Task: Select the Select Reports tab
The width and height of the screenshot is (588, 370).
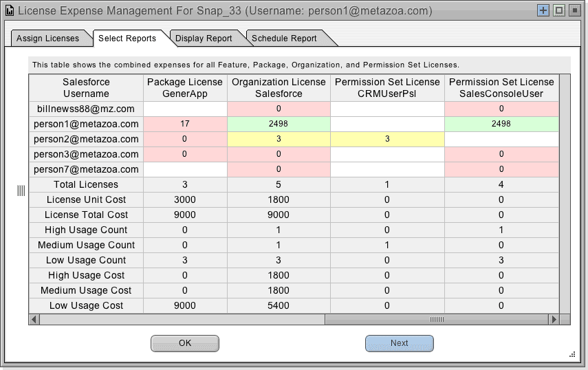Action: click(127, 39)
